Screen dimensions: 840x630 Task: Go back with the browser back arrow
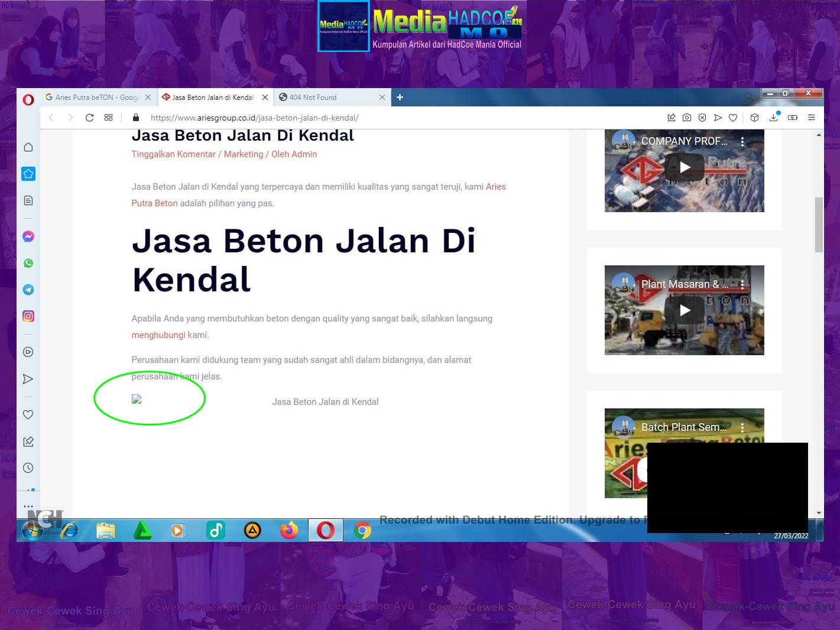51,118
